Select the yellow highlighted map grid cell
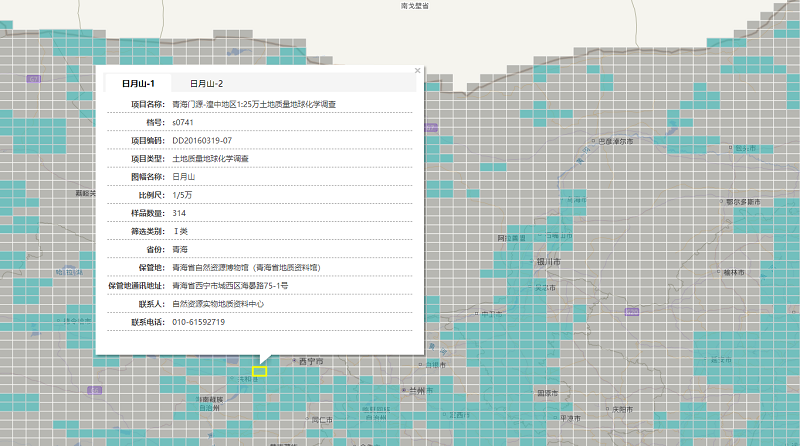 tap(259, 371)
